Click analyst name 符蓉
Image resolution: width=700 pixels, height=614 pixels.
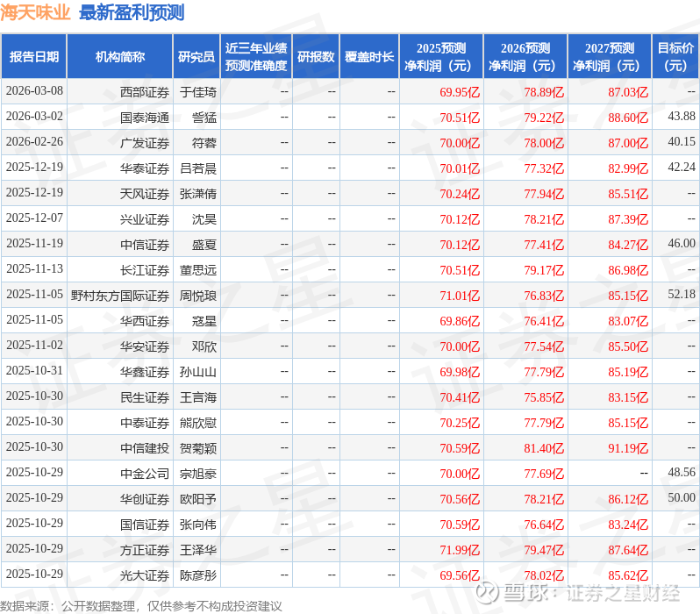[204, 143]
